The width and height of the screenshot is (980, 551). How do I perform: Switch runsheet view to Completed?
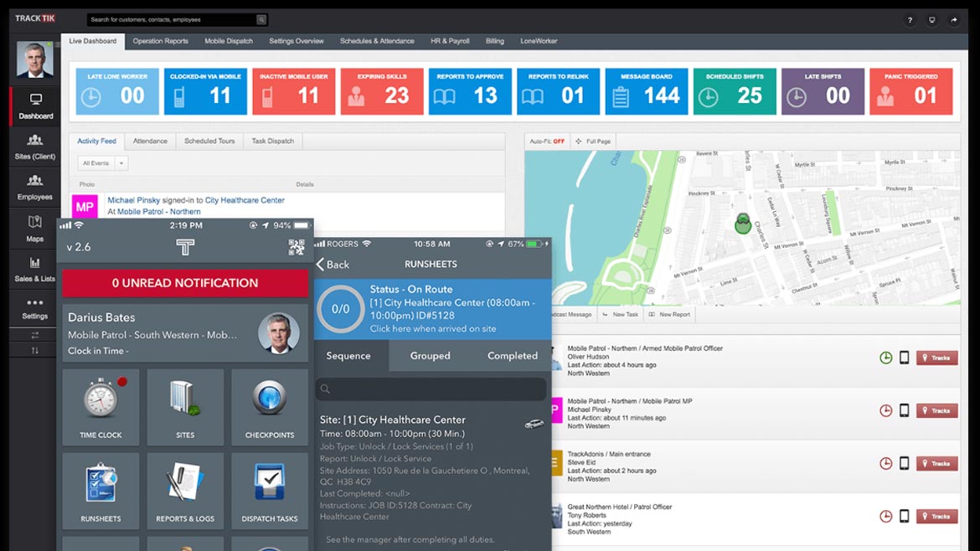click(x=512, y=356)
